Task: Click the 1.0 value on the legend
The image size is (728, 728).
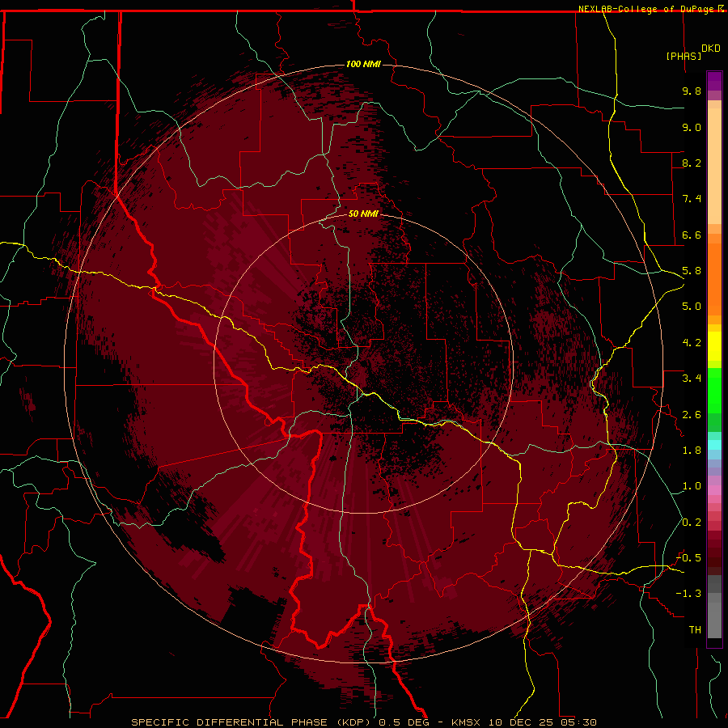Action: (x=692, y=486)
